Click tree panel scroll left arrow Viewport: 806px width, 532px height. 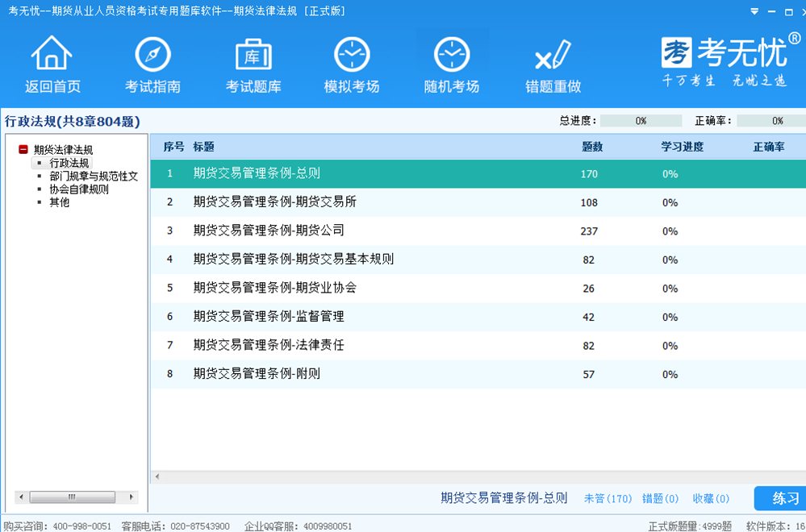[21, 497]
